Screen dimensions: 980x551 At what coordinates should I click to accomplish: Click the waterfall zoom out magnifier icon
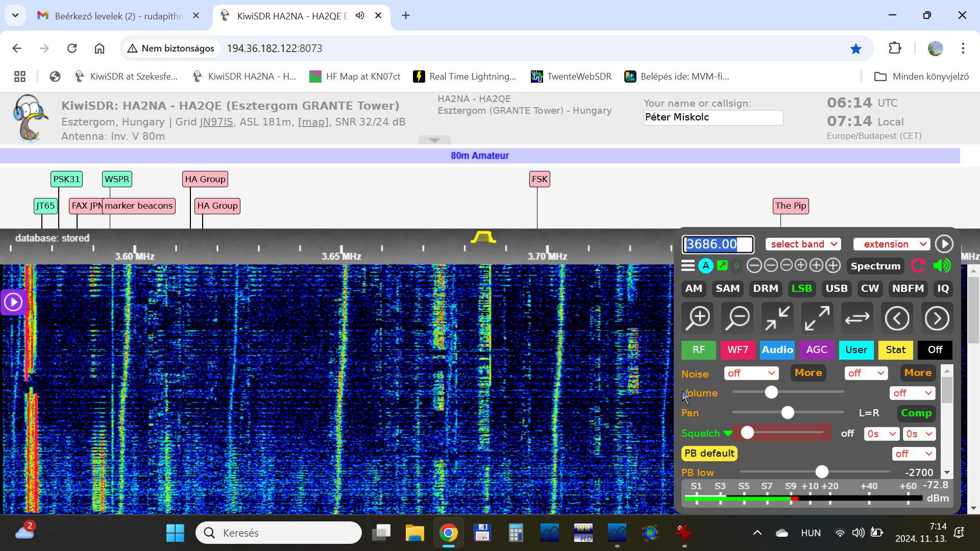coord(738,318)
